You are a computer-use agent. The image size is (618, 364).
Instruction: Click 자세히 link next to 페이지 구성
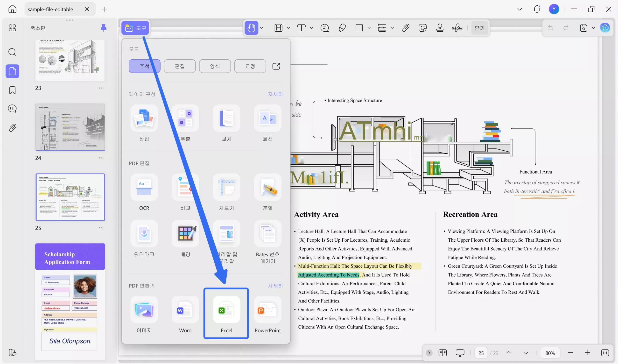275,94
